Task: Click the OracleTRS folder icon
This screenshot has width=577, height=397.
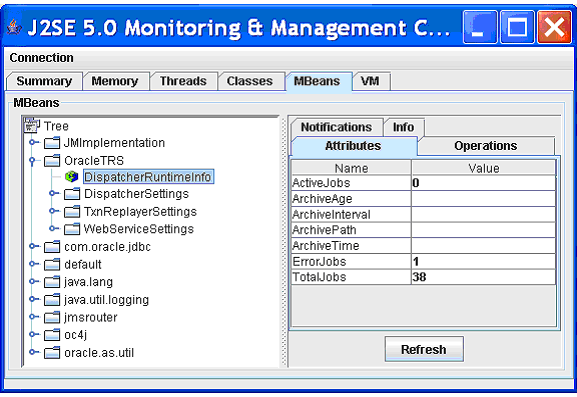Action: pyautogui.click(x=52, y=160)
